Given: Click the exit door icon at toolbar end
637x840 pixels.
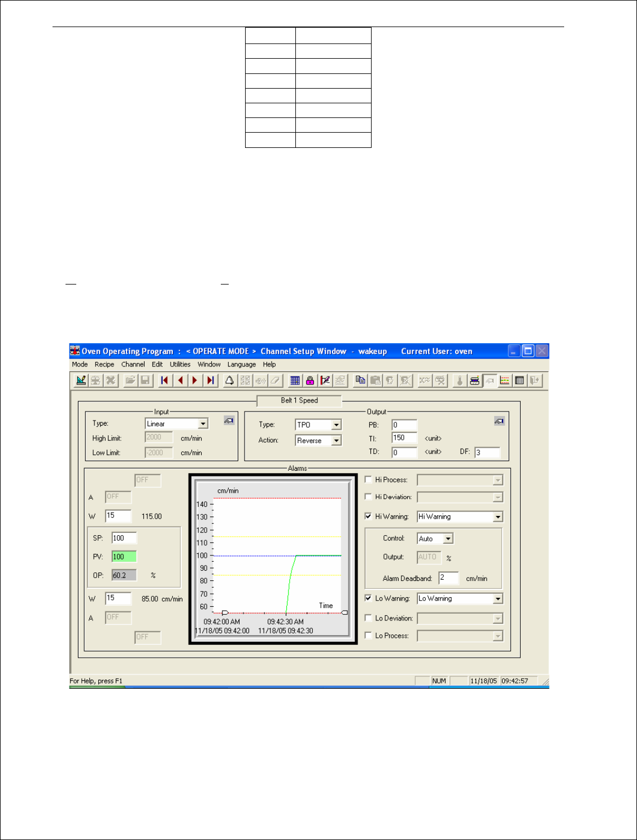Looking at the screenshot, I should point(534,380).
